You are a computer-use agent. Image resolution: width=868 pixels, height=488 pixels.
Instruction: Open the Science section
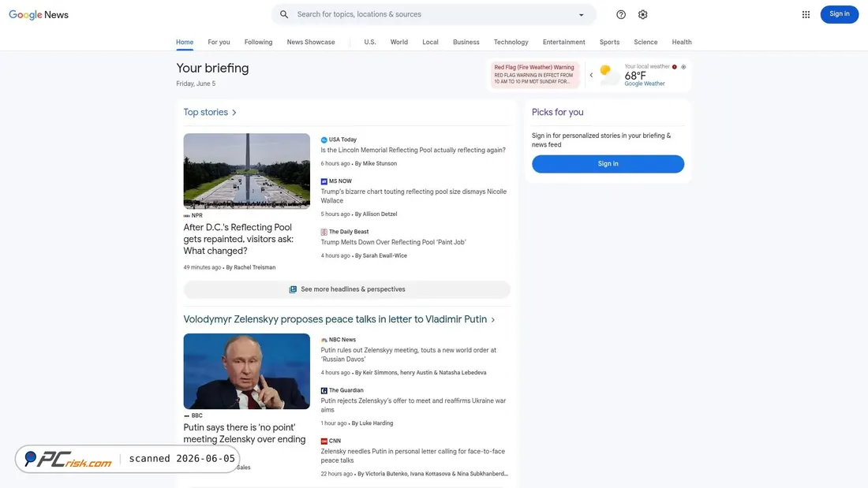645,42
